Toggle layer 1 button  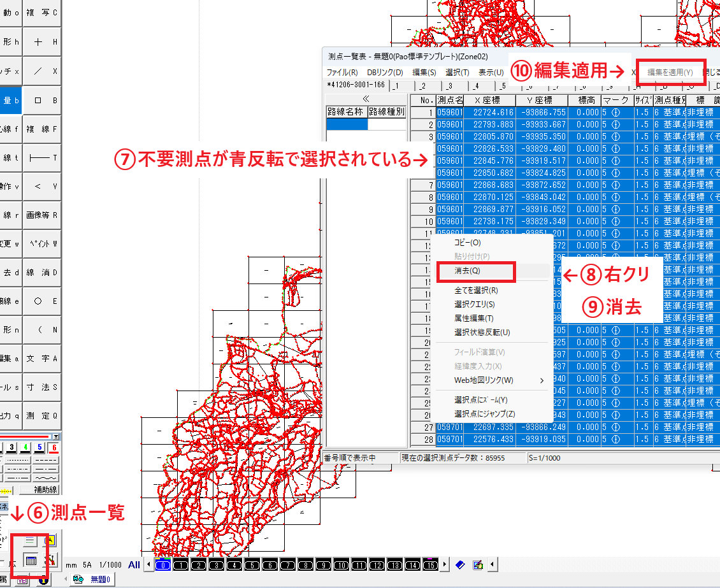coord(181,565)
